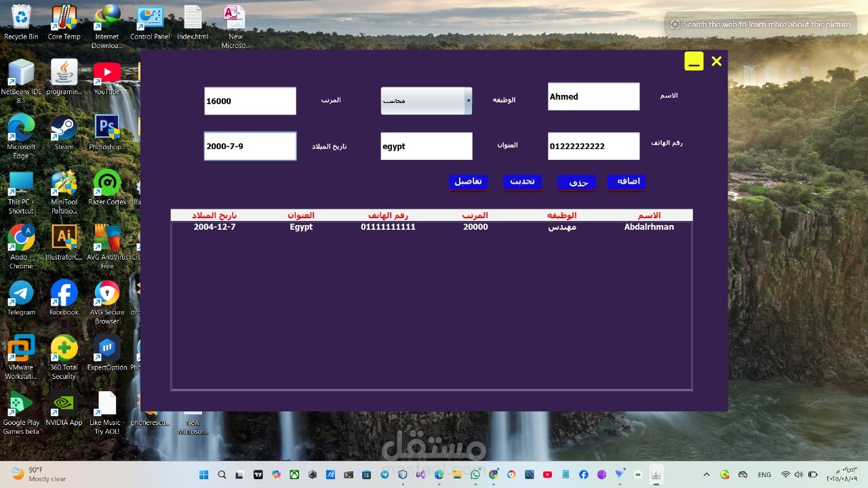Viewport: 868px width, 488px height.
Task: Select the table cell مهندس
Action: pyautogui.click(x=562, y=227)
